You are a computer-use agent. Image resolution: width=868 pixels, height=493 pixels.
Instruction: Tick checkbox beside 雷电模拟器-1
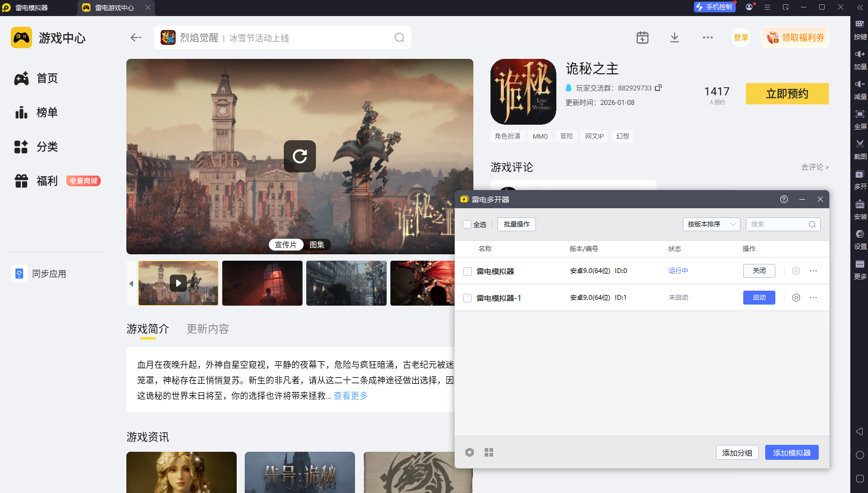467,298
